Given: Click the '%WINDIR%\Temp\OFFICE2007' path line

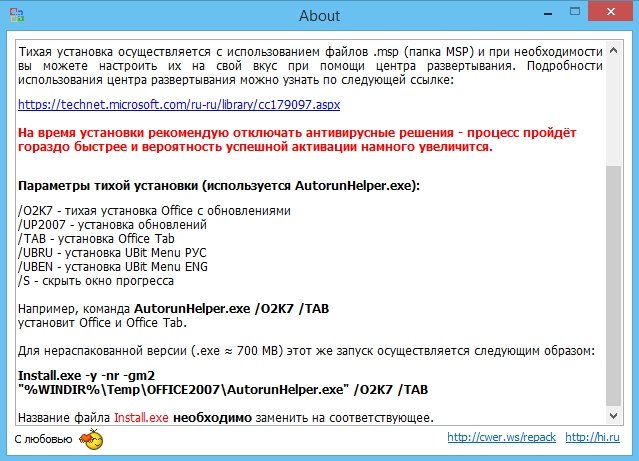Looking at the screenshot, I should [x=223, y=390].
